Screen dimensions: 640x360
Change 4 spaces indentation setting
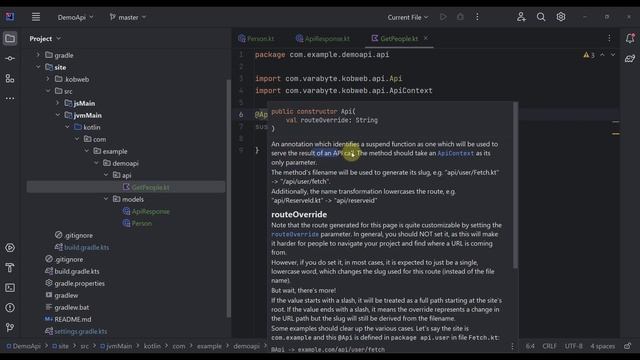click(x=602, y=346)
